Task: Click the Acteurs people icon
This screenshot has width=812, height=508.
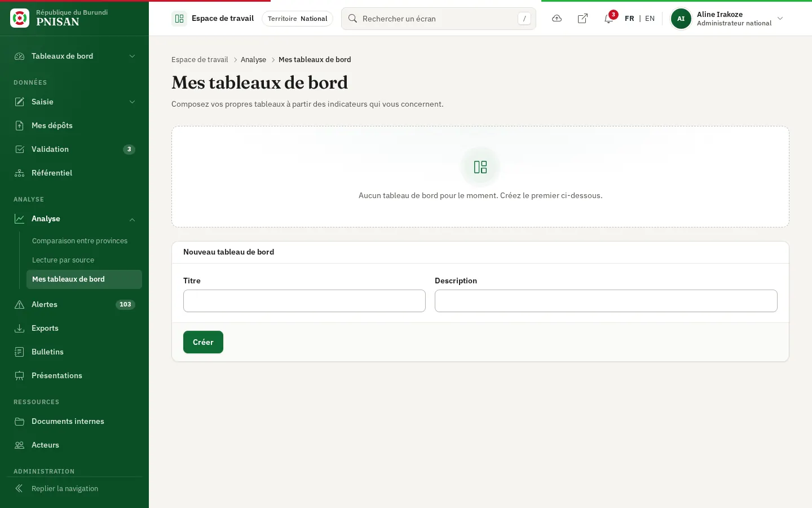Action: [19, 445]
